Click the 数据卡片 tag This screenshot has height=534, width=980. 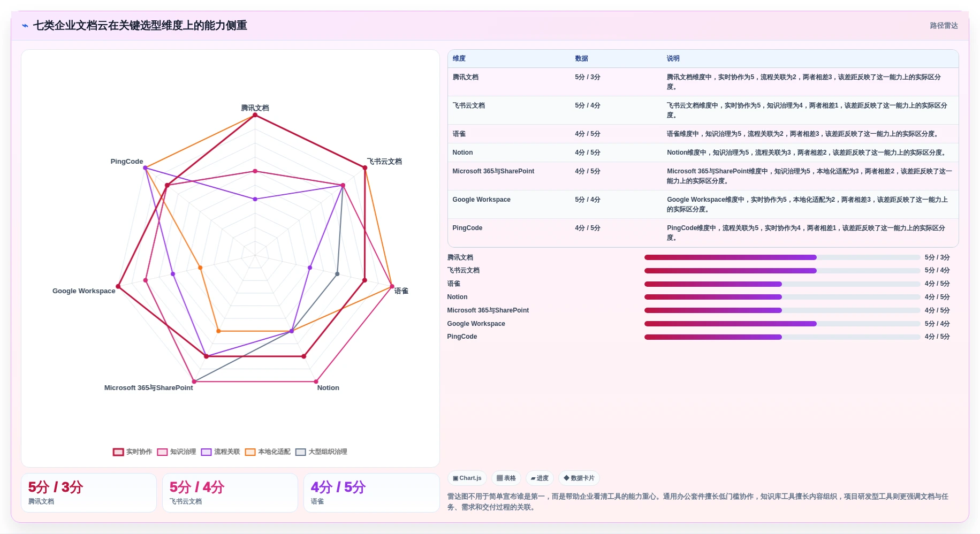(579, 478)
